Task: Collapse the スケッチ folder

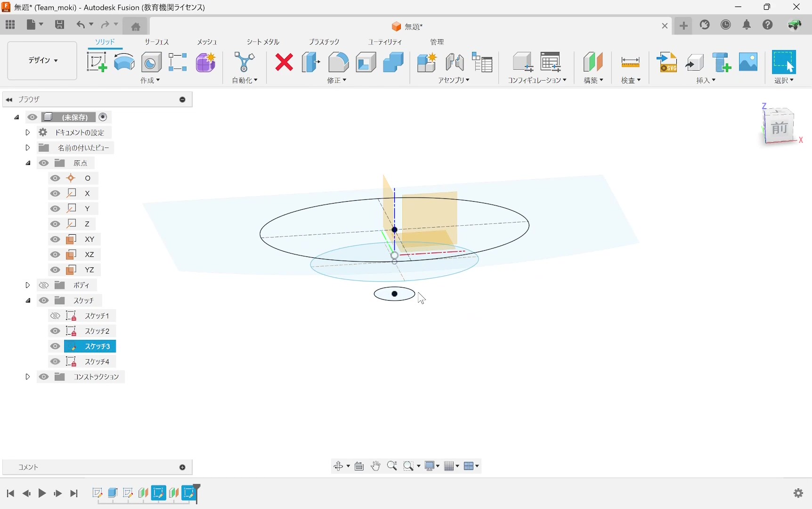Action: (x=28, y=301)
